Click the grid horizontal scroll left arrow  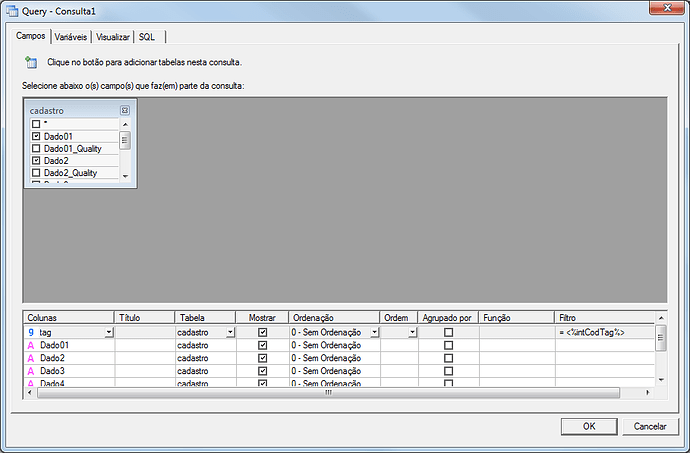[29, 392]
